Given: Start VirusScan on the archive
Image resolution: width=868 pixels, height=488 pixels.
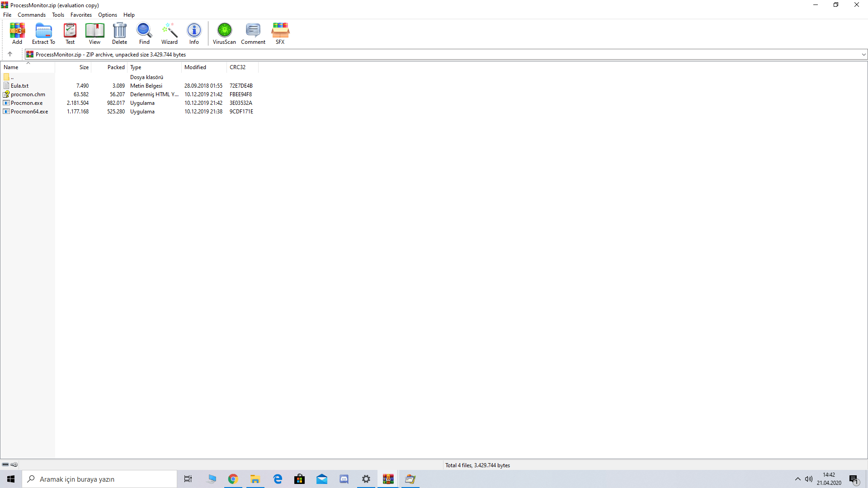Looking at the screenshot, I should 224,33.
